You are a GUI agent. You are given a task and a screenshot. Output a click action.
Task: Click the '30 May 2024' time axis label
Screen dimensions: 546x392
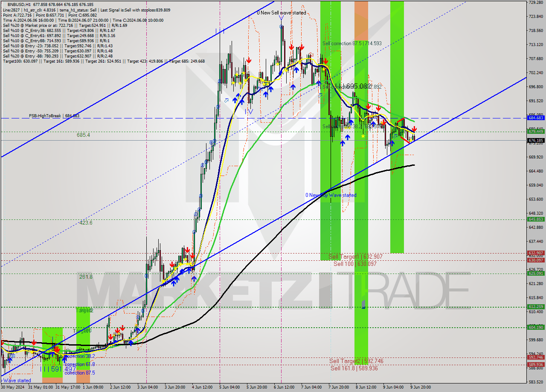(12, 387)
